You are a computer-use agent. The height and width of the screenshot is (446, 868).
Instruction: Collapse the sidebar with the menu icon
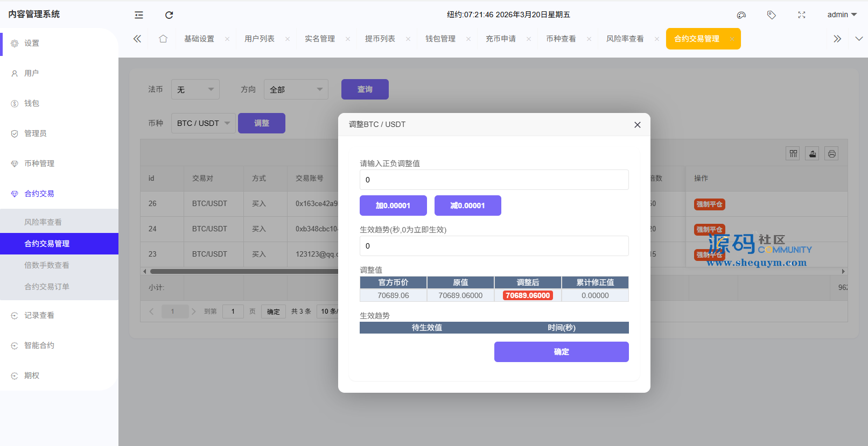pyautogui.click(x=139, y=15)
